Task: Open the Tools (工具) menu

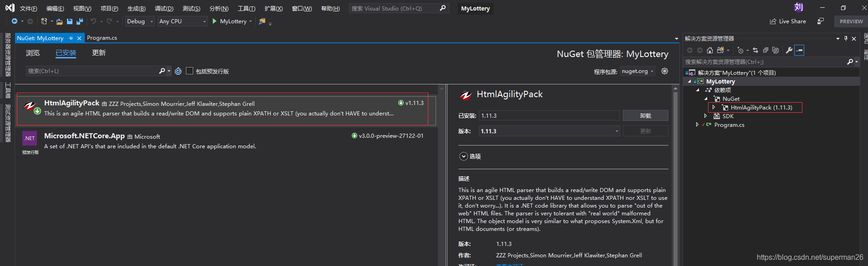Action: coord(247,9)
